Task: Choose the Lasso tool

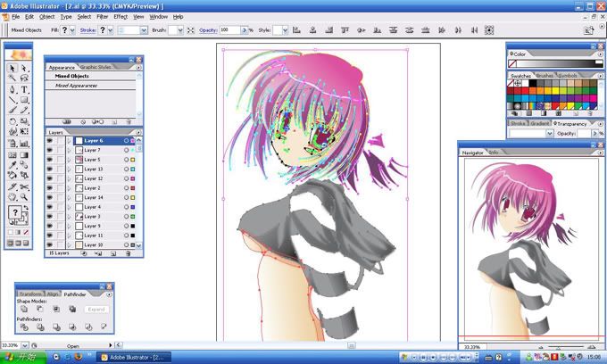Action: (24, 79)
